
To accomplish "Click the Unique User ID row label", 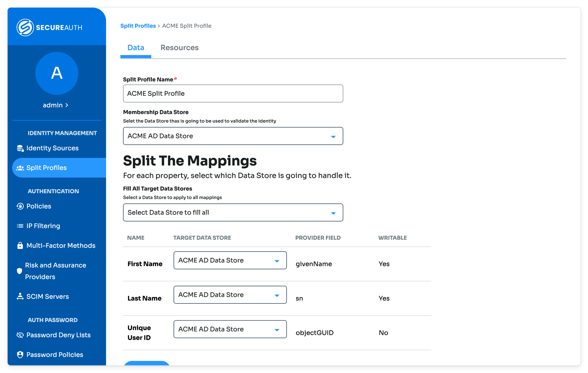I will [x=139, y=333].
